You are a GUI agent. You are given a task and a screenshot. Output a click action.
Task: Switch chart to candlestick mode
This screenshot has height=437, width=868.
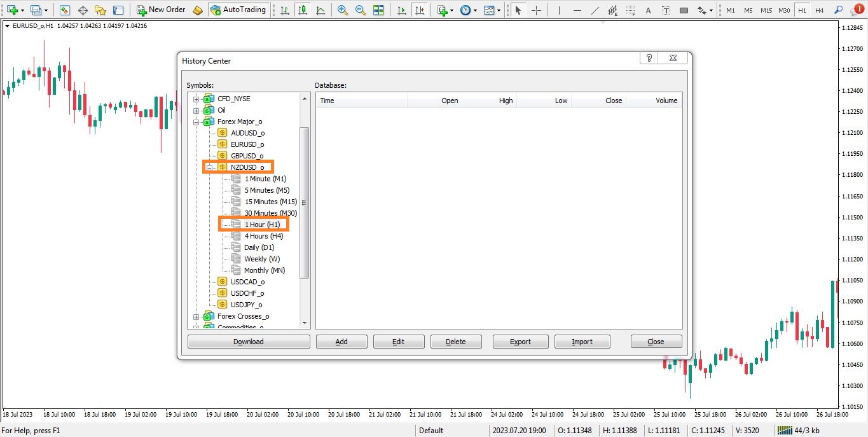click(x=302, y=10)
